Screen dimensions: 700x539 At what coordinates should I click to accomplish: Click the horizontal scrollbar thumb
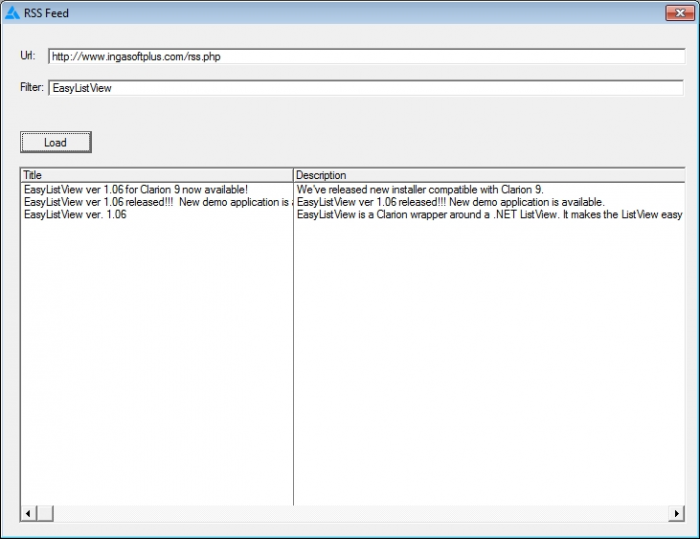coord(45,514)
